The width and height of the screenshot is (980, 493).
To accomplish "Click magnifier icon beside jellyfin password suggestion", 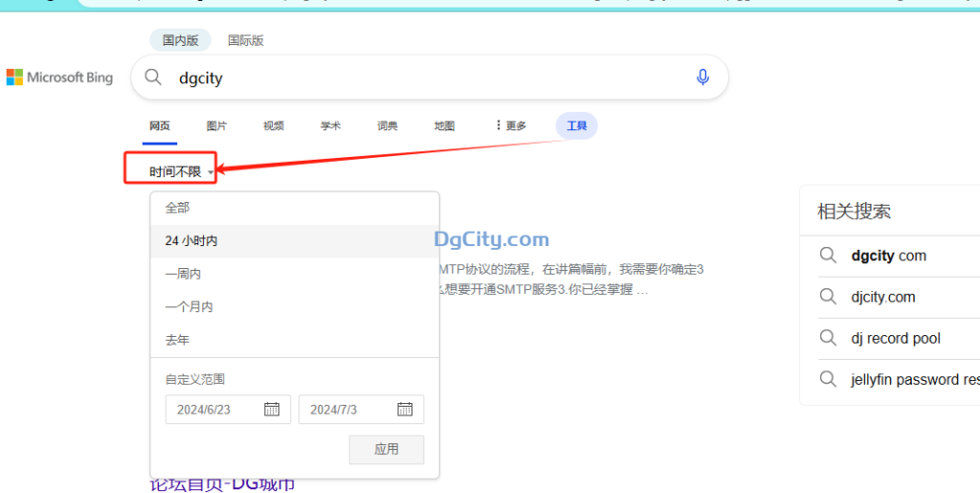I will pos(828,379).
